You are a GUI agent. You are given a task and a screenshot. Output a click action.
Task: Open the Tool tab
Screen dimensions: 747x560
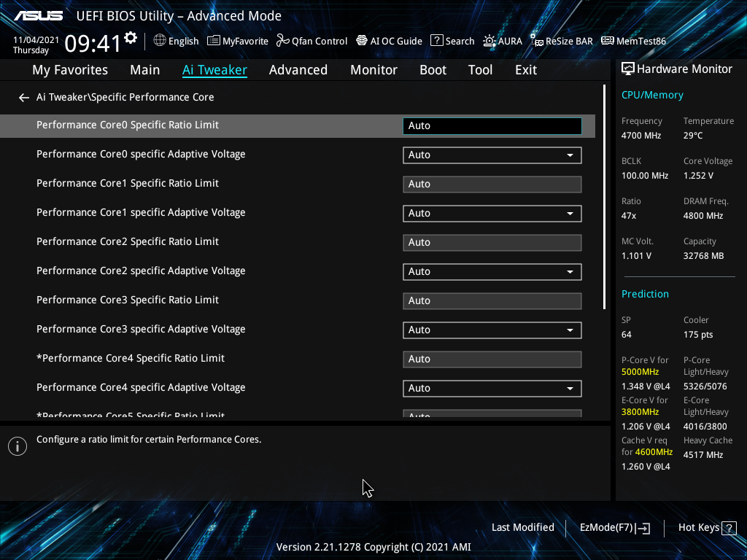480,70
